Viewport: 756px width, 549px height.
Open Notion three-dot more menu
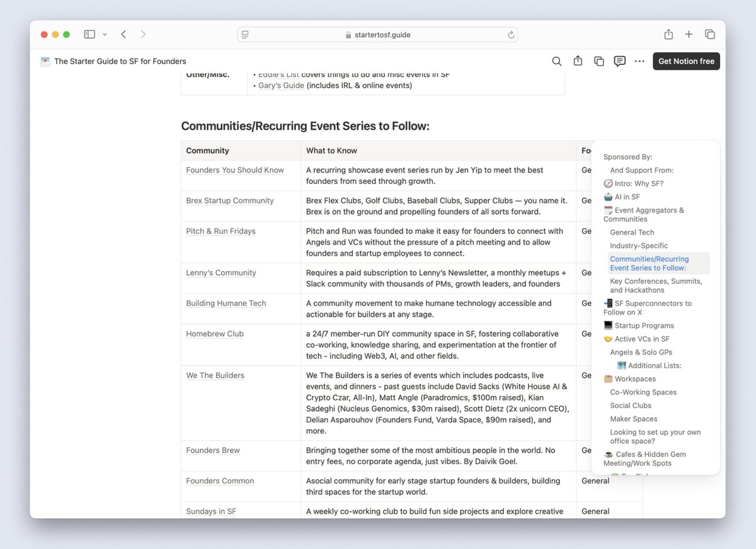pos(640,61)
